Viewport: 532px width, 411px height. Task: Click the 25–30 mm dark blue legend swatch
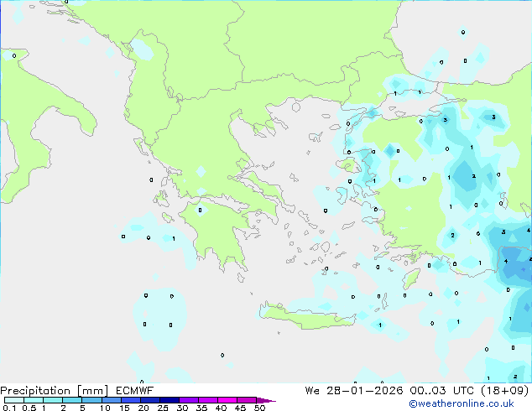coord(170,400)
